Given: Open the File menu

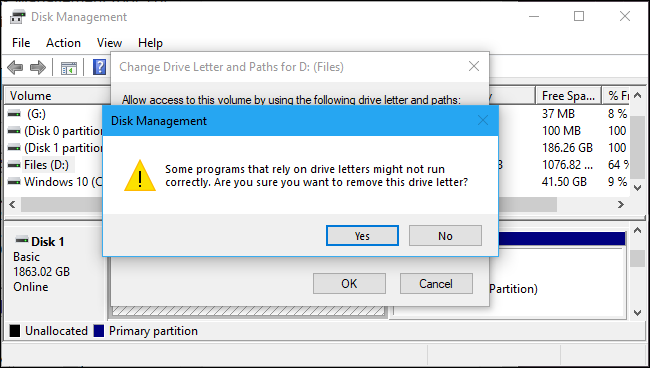Looking at the screenshot, I should point(21,43).
